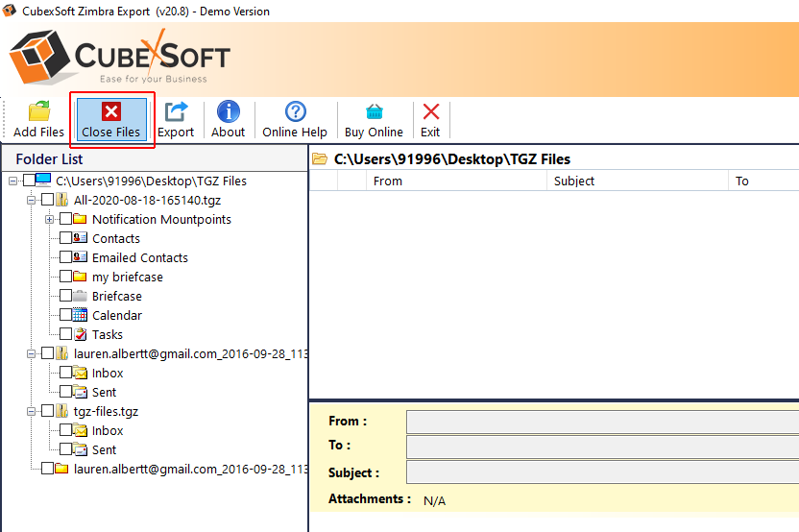The height and width of the screenshot is (532, 799).
Task: Click the my briefcase folder icon
Action: (80, 277)
